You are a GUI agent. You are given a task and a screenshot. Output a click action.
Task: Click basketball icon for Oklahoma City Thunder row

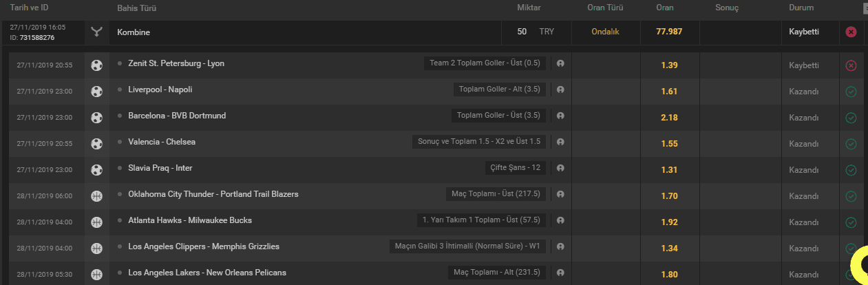point(97,196)
